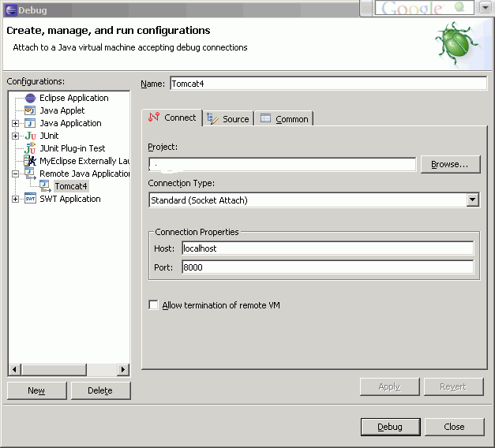This screenshot has height=448, width=495.
Task: Click the Host field with localhost
Action: (328, 248)
